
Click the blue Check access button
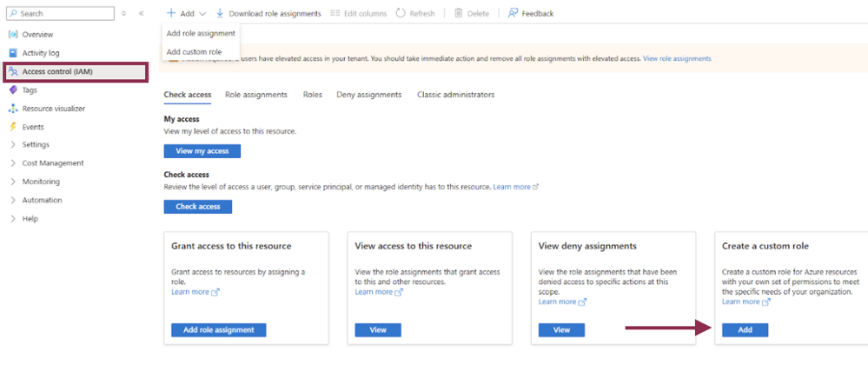(x=197, y=207)
